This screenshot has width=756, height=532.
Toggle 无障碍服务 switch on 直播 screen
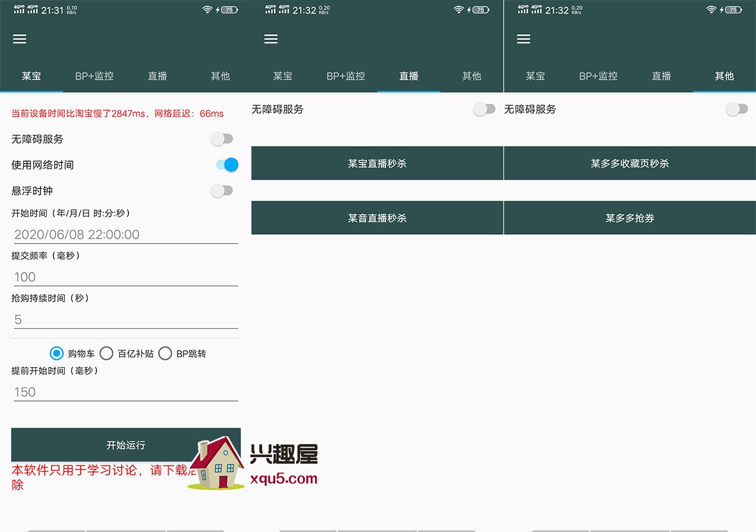[x=484, y=110]
